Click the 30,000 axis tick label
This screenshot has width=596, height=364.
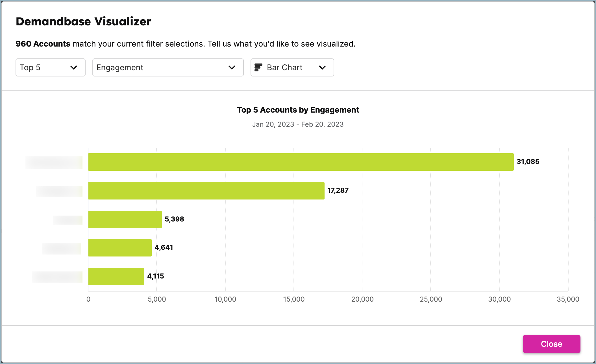(499, 299)
